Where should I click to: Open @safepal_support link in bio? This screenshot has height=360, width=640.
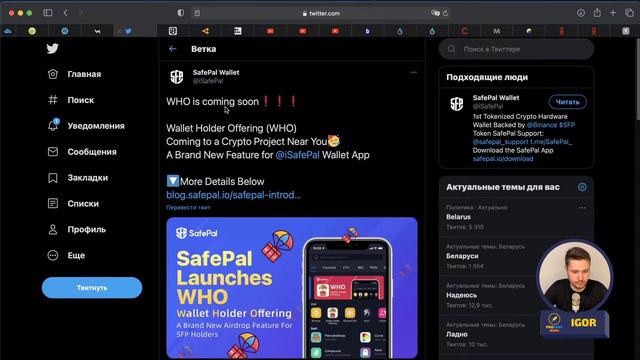pyautogui.click(x=500, y=142)
